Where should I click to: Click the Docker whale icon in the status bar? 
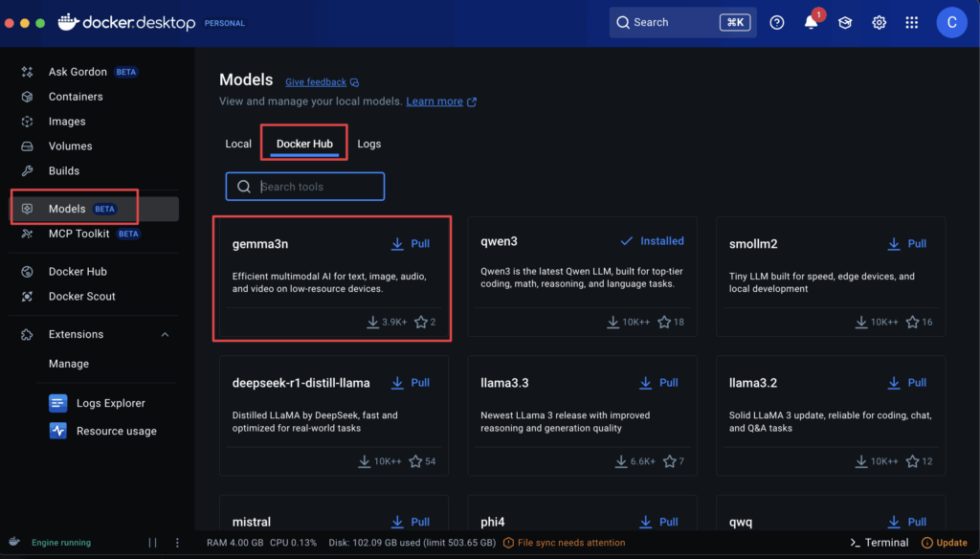(x=14, y=542)
